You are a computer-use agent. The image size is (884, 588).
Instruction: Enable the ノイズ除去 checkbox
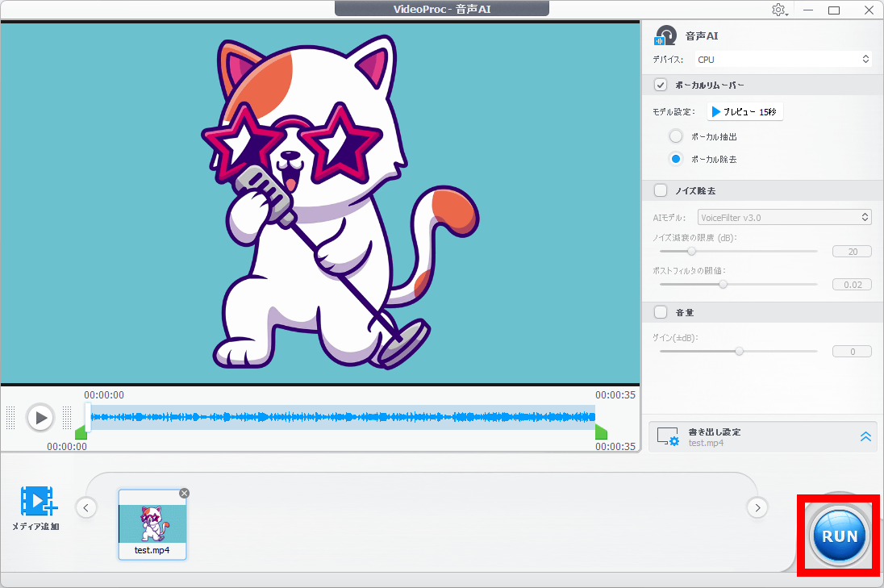click(661, 191)
